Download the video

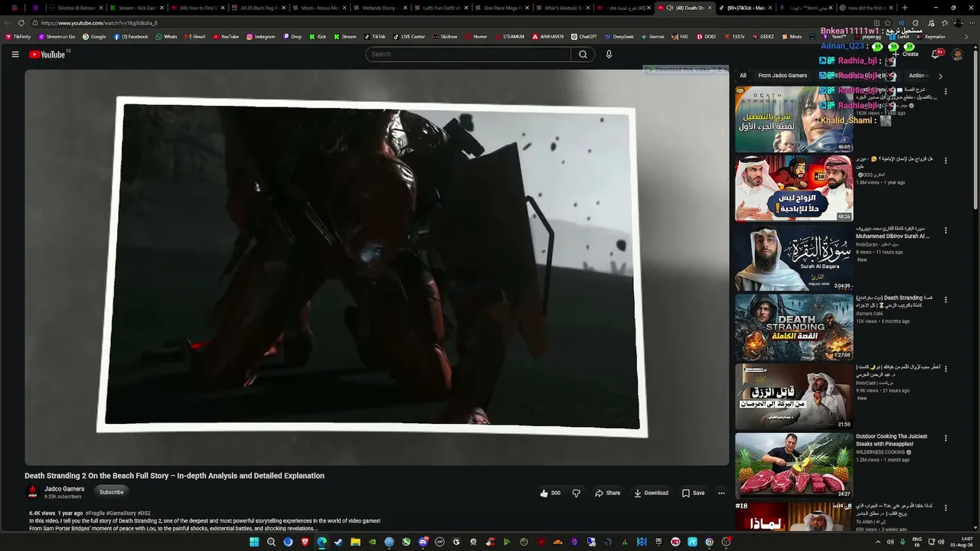(x=651, y=493)
